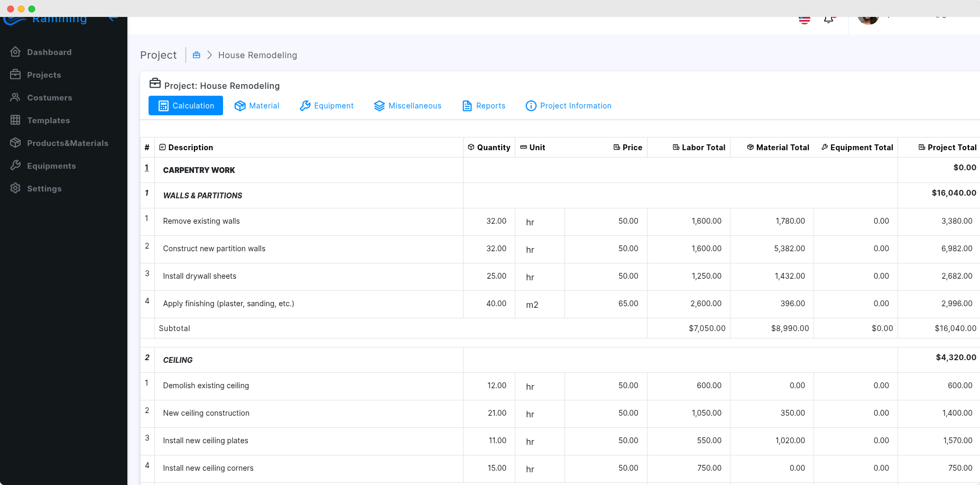Viewport: 980px width, 485px height.
Task: Open the Reports tab
Action: tap(484, 106)
